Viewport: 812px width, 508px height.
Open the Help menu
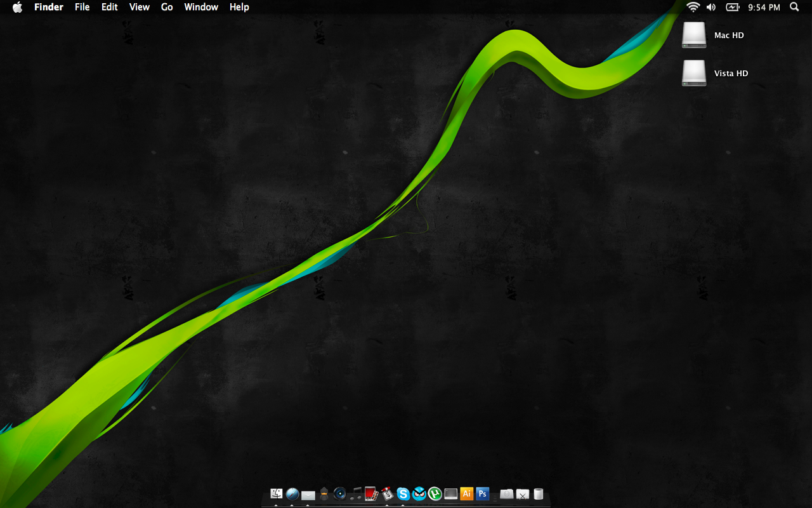pos(239,7)
